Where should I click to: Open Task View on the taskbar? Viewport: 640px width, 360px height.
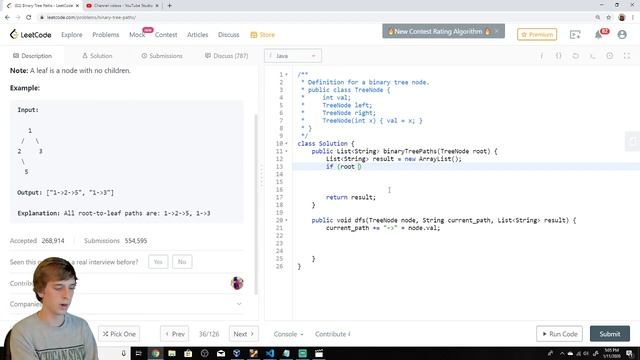138,353
